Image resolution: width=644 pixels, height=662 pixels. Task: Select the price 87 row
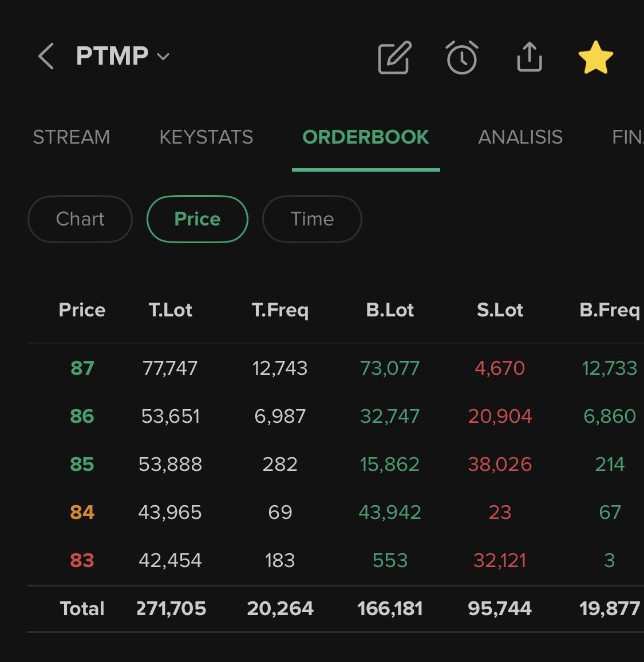click(82, 368)
